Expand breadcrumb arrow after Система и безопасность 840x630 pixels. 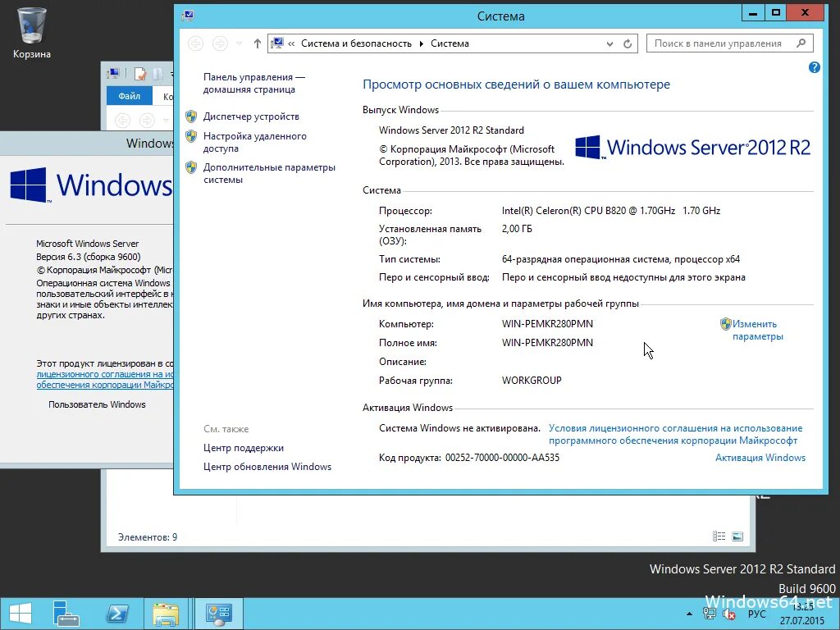(x=421, y=43)
